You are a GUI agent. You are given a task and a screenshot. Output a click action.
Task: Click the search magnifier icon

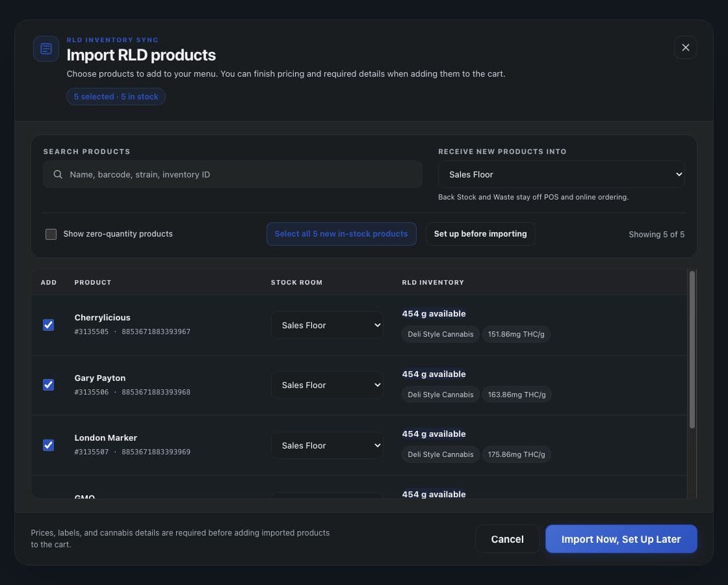coord(58,174)
